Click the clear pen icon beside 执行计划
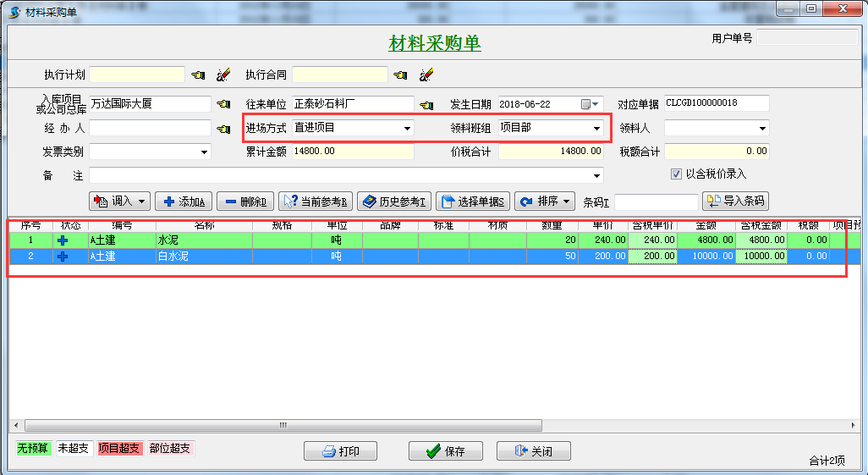The width and height of the screenshot is (868, 475). point(222,75)
